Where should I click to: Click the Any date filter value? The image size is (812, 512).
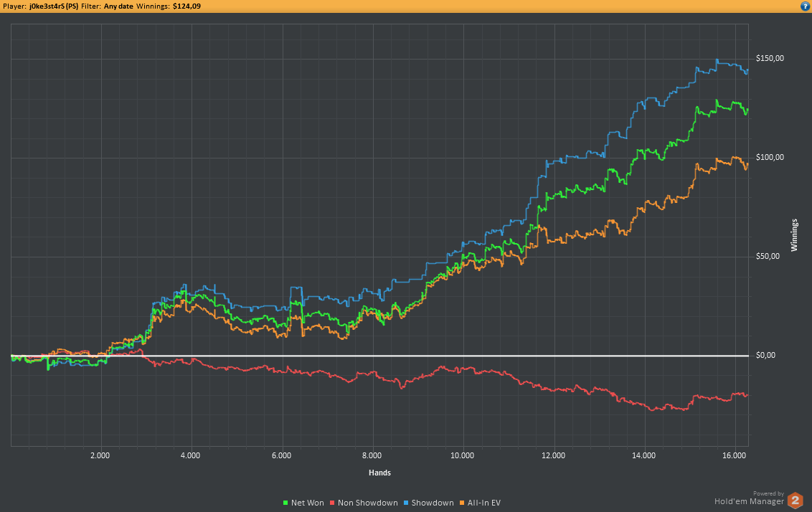tap(118, 6)
